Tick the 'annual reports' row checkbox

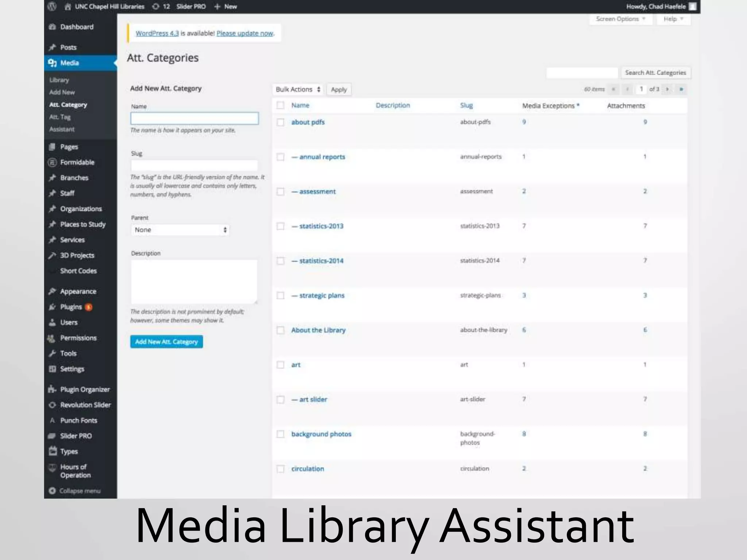[x=280, y=157]
